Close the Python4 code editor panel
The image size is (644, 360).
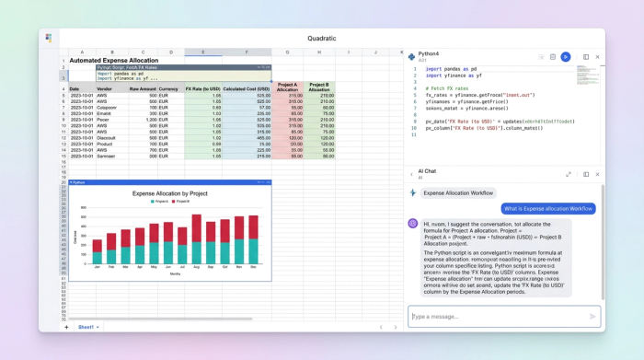click(598, 57)
